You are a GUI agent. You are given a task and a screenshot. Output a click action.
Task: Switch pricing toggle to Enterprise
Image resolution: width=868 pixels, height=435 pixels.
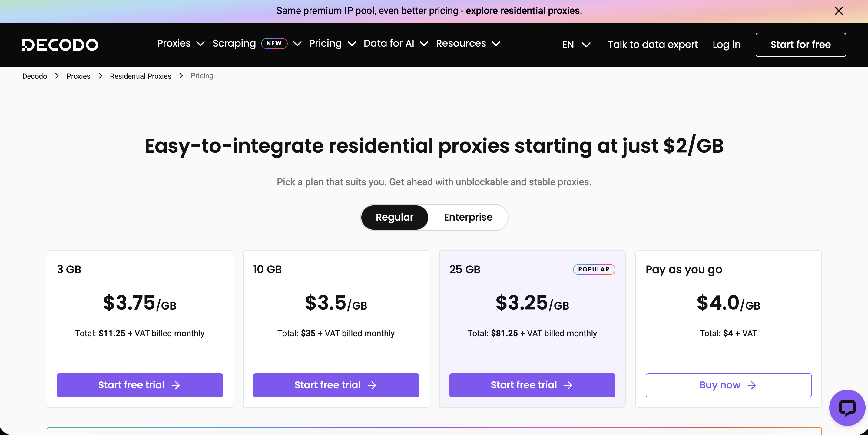468,217
